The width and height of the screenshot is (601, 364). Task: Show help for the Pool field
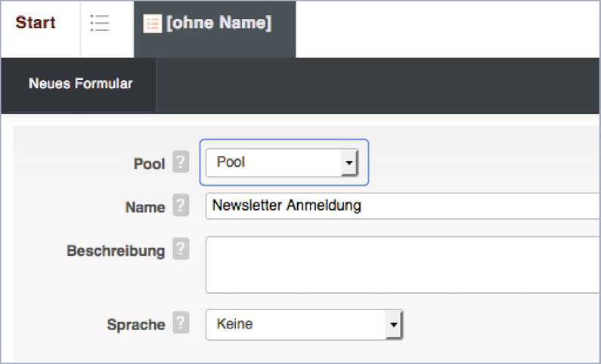point(180,162)
